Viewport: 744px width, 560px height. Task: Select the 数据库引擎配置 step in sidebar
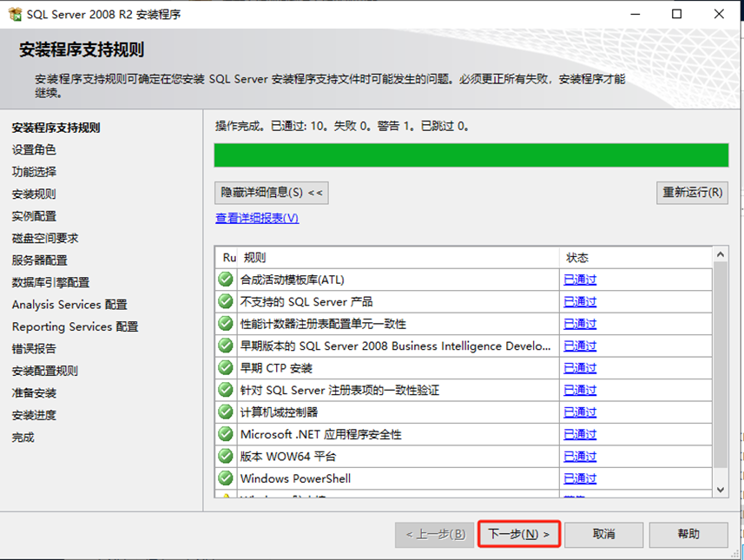pyautogui.click(x=50, y=282)
